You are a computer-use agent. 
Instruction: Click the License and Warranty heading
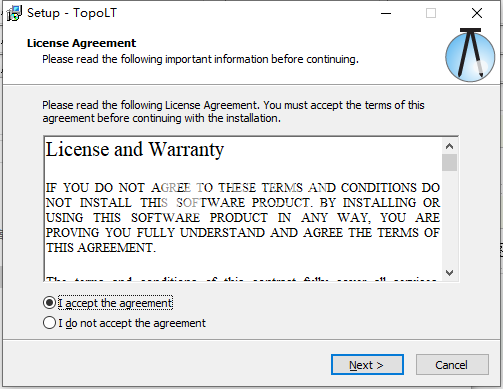pos(135,149)
